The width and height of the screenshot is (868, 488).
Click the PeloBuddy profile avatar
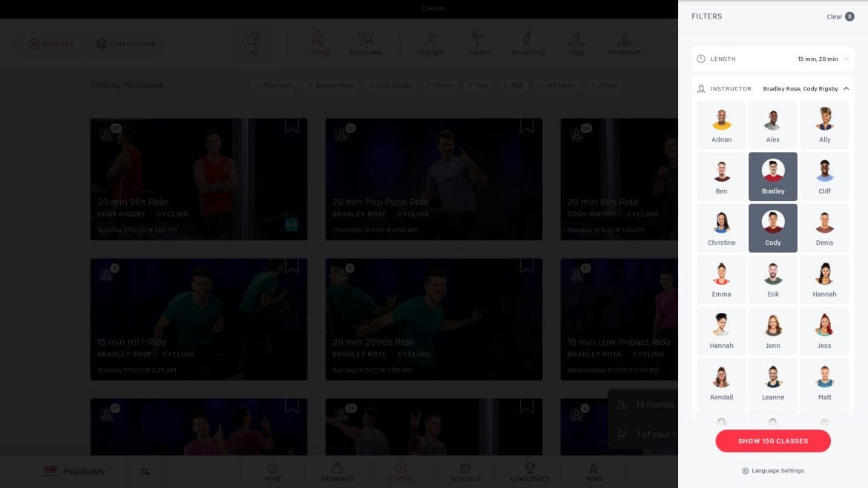pos(50,471)
